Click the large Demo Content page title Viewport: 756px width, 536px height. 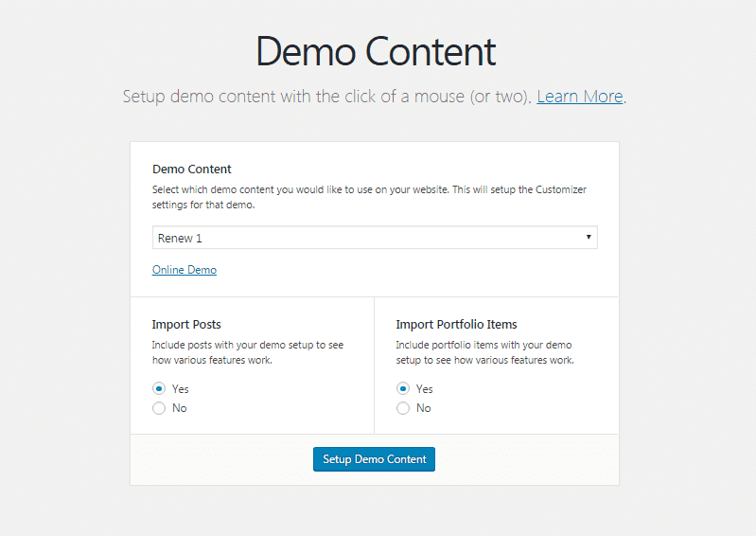(x=376, y=51)
